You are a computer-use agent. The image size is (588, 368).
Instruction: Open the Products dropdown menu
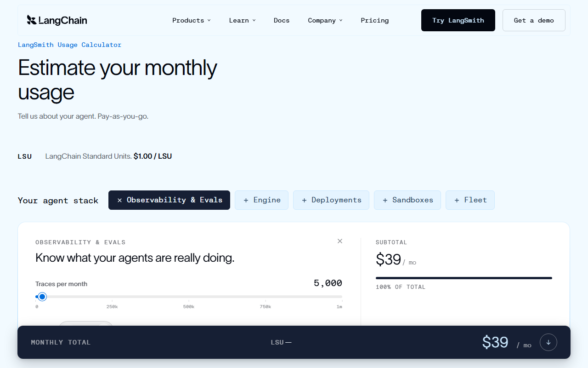click(192, 20)
